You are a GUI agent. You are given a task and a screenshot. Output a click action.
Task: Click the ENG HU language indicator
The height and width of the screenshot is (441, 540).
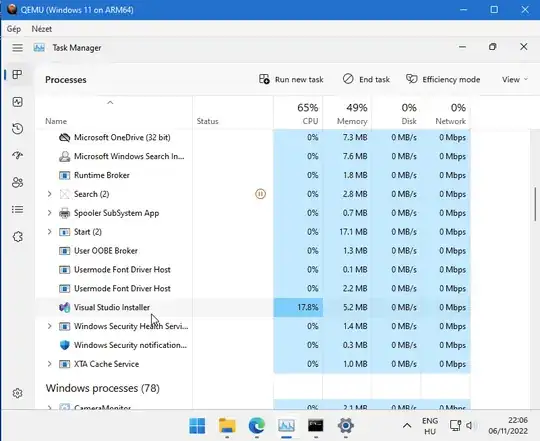pyautogui.click(x=430, y=426)
